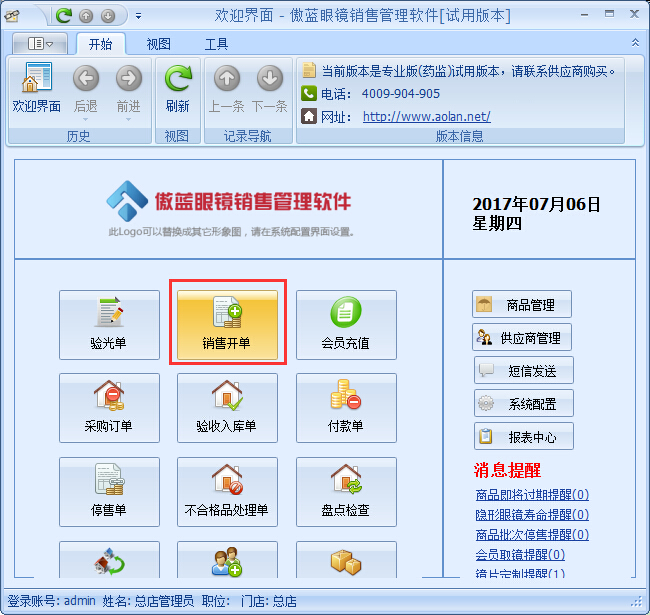Open the 会员充值 member recharge module
Image resolution: width=650 pixels, height=615 pixels.
[345, 325]
